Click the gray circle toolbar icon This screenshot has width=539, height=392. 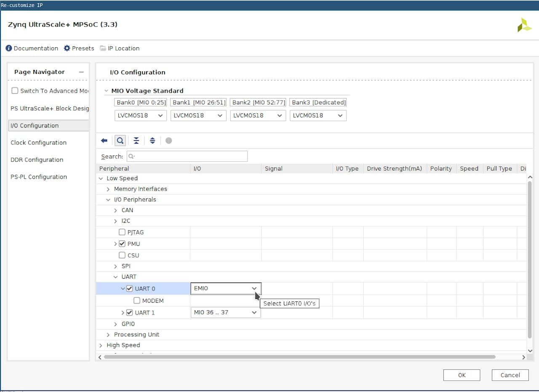[169, 141]
